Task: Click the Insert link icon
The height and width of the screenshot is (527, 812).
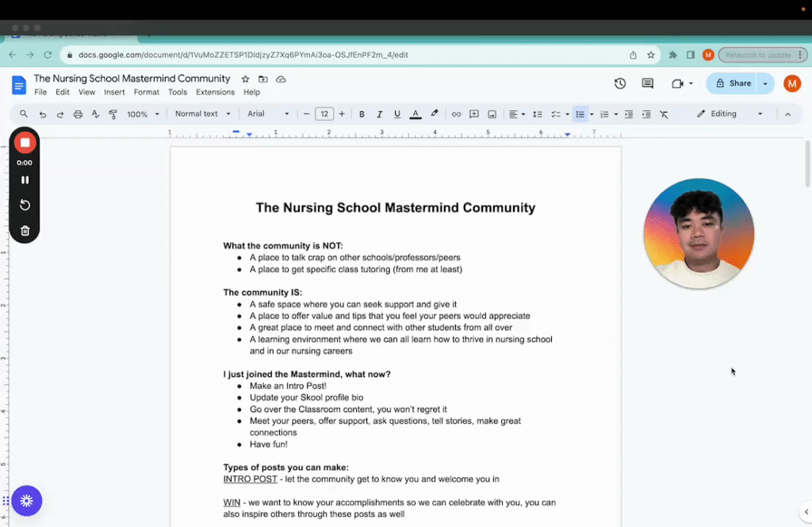Action: [x=456, y=114]
